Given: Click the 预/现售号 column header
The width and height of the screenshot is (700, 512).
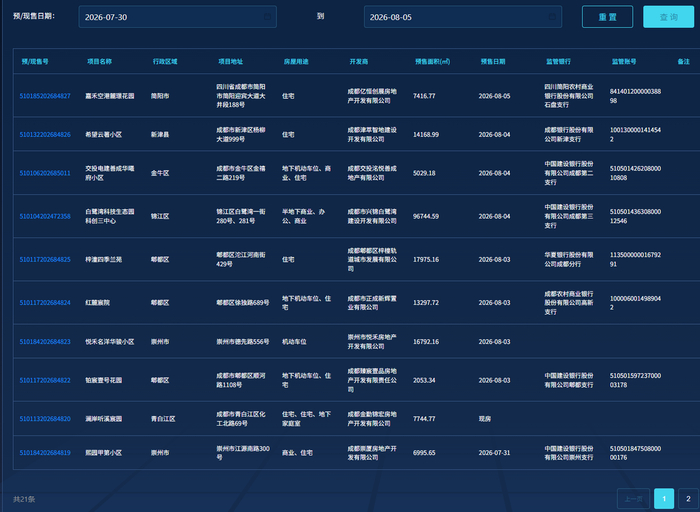Looking at the screenshot, I should pyautogui.click(x=35, y=62).
